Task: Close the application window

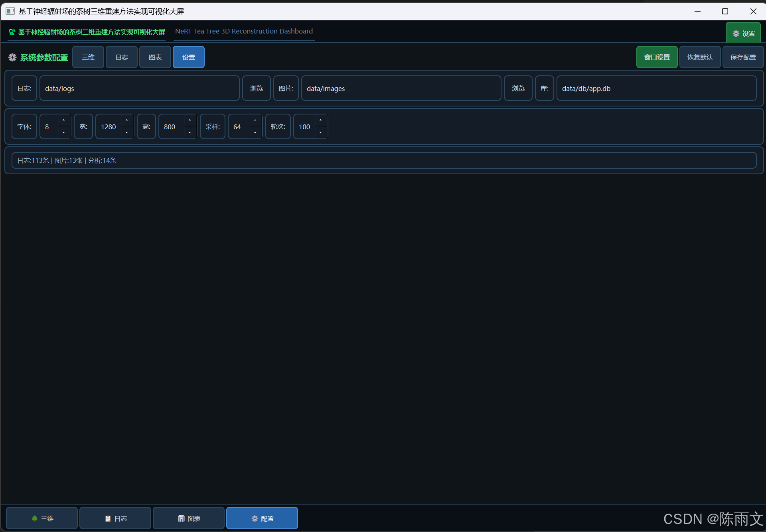Action: (x=753, y=11)
